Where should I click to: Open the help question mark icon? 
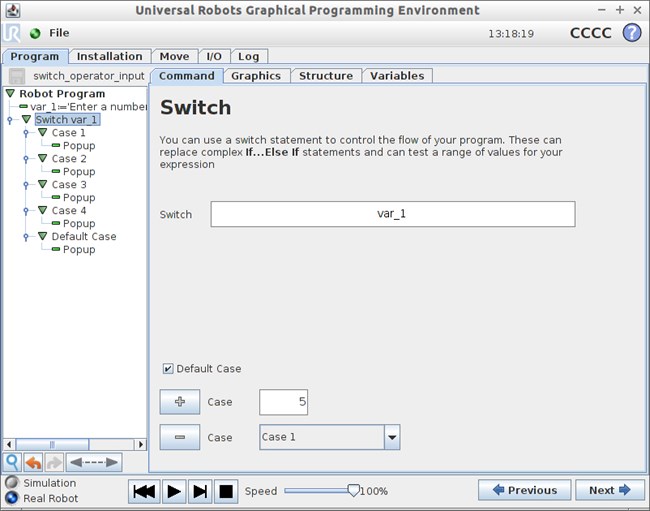coord(632,33)
